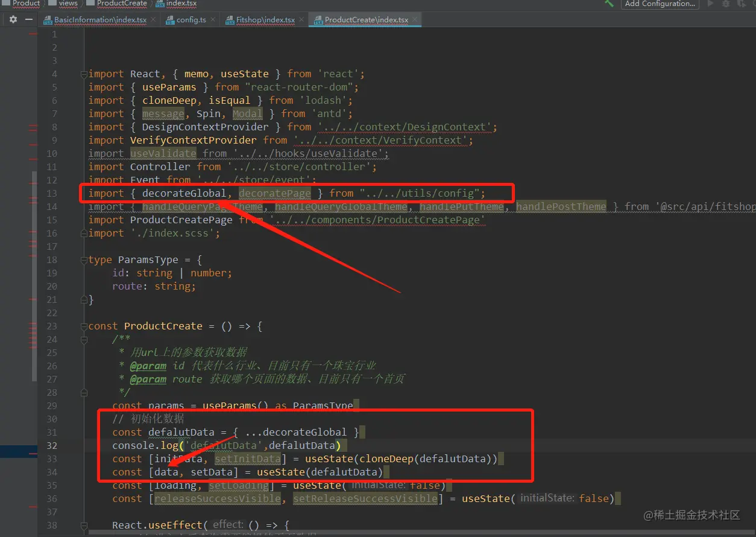Click the Debug bug icon
Image resolution: width=756 pixels, height=537 pixels.
[726, 4]
